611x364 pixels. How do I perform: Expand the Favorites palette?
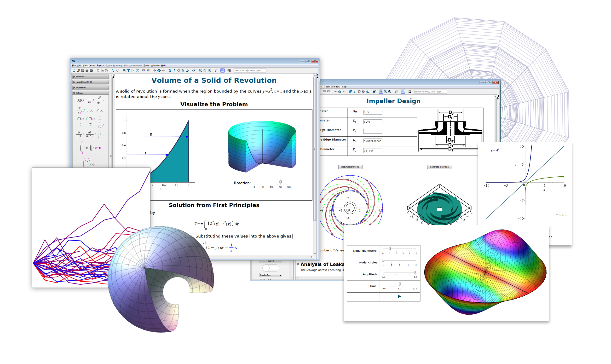[90, 76]
